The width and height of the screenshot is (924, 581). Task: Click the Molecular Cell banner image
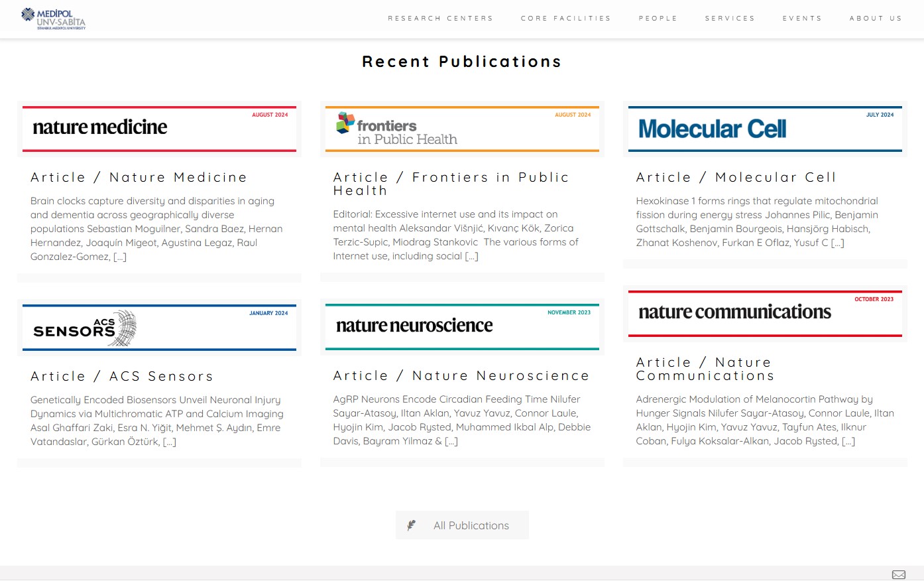765,129
